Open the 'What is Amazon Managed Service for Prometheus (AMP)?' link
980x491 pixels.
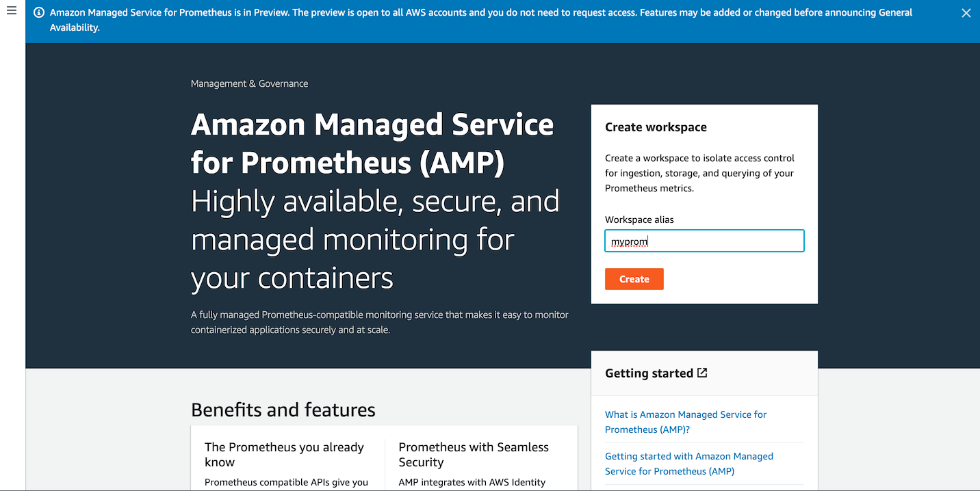(685, 421)
